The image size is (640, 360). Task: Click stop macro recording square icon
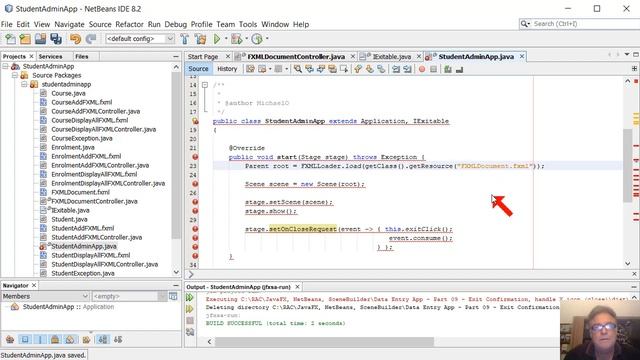click(433, 69)
